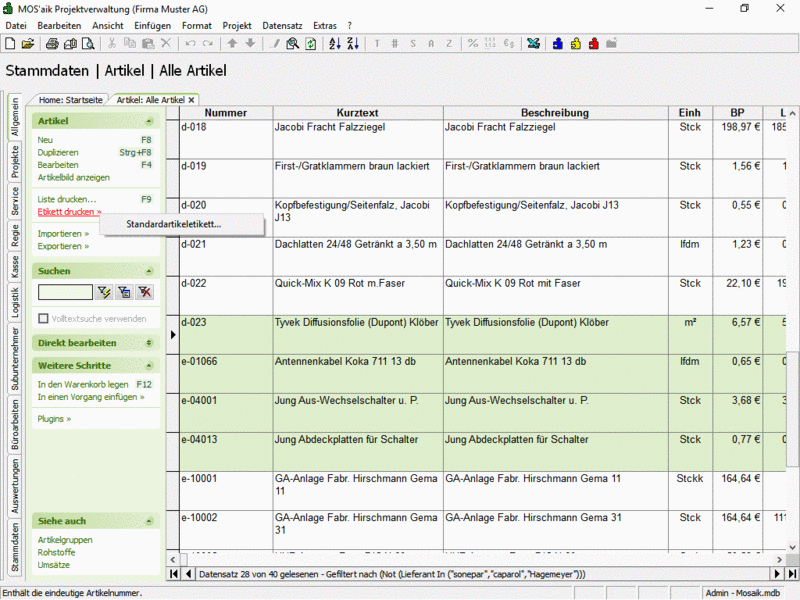
Task: Sort descending with the Z-A icon
Action: 353,44
